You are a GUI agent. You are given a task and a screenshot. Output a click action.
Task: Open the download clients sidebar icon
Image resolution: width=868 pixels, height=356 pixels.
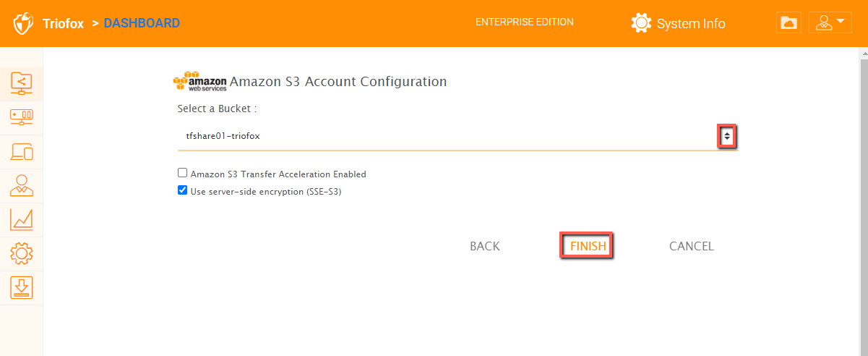(x=22, y=287)
